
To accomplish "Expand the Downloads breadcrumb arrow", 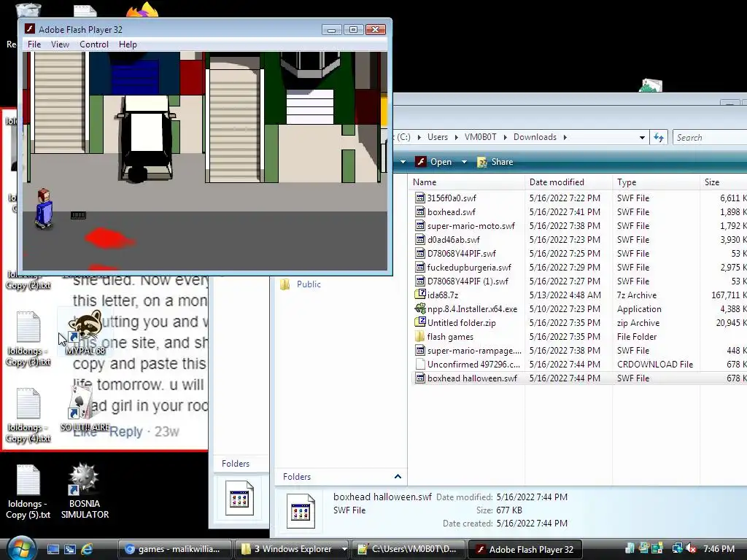I will [x=565, y=137].
